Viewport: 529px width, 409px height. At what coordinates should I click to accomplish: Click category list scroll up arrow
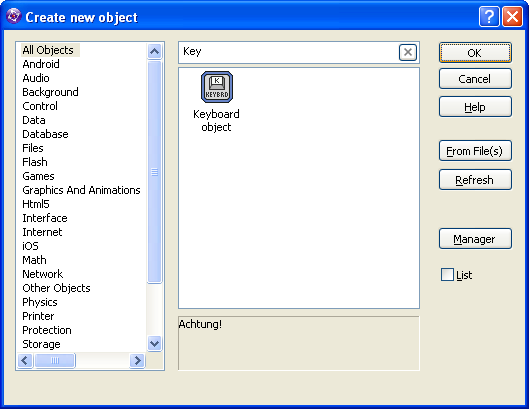155,51
